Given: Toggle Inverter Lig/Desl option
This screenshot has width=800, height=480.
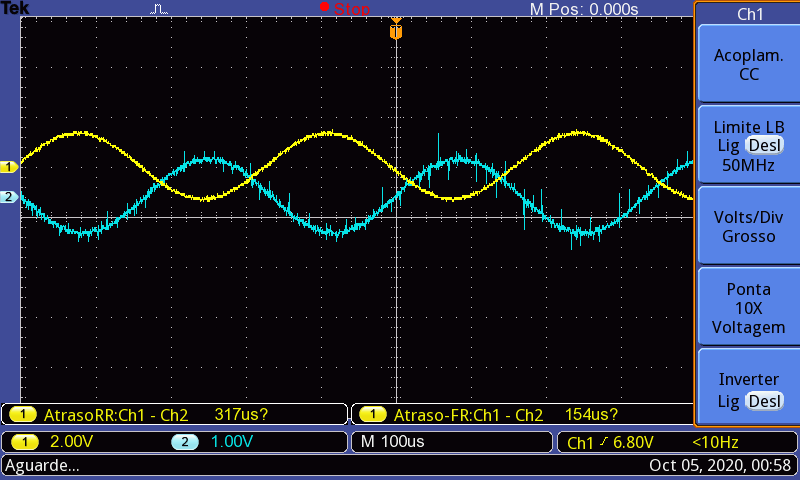Looking at the screenshot, I should click(748, 389).
